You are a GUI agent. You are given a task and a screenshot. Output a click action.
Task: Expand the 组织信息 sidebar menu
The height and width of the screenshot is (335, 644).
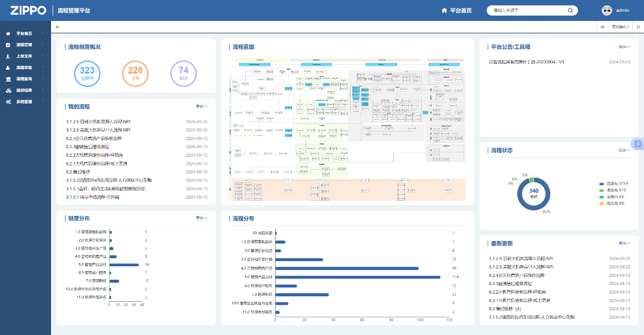(x=24, y=90)
